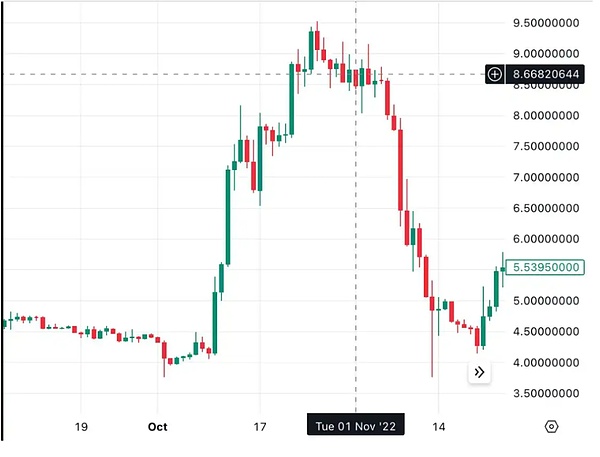Click the Oct label on the time axis

click(x=158, y=426)
